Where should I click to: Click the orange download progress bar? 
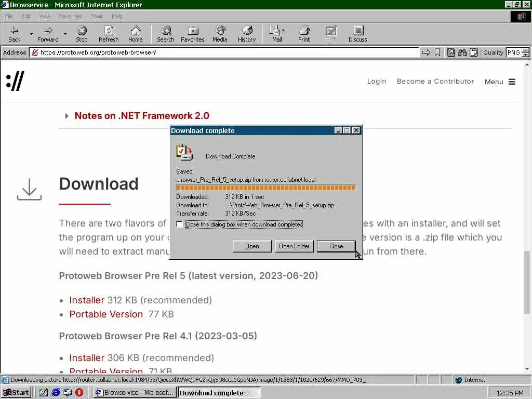(x=265, y=188)
